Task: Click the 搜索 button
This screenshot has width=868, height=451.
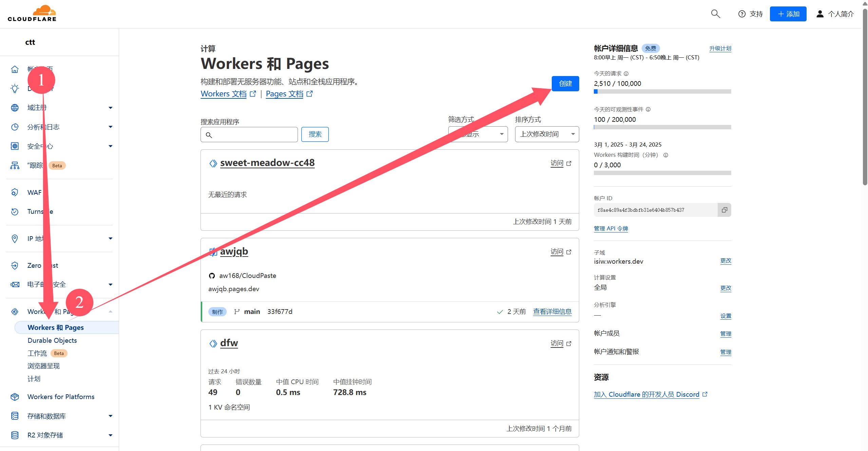Action: (x=315, y=134)
